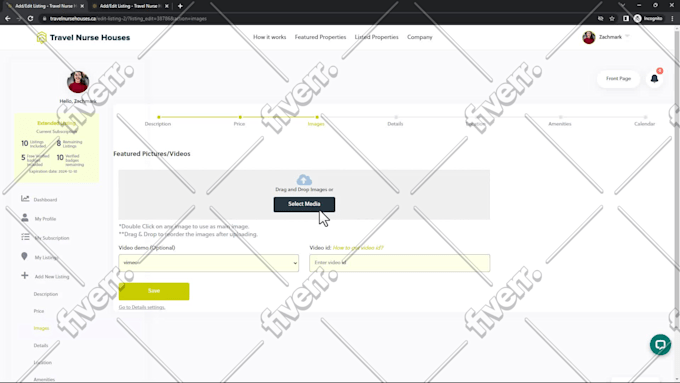
Task: Select Price sub-item in sidebar
Action: (39, 311)
